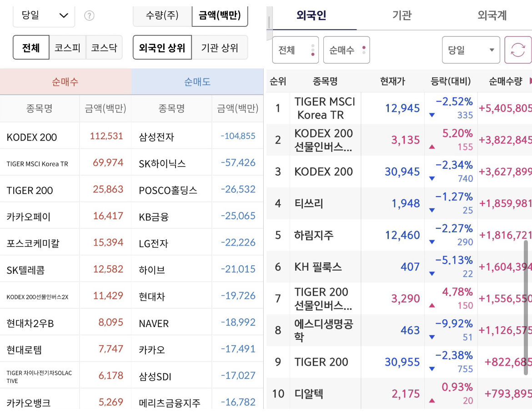Click NAVER stock name
The width and height of the screenshot is (532, 418).
[x=154, y=324]
